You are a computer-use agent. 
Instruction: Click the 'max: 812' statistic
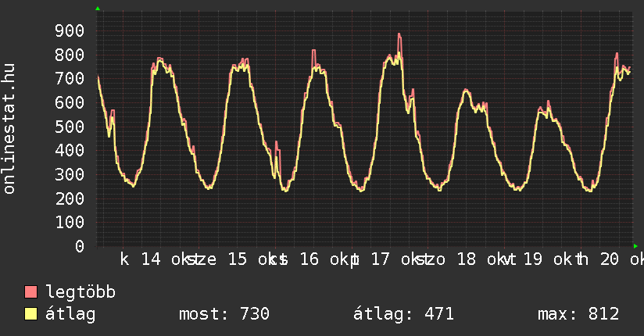pyautogui.click(x=578, y=314)
